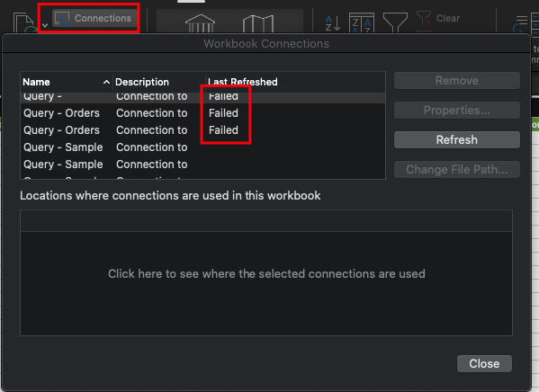Click here to see where connections are used
Image resolution: width=539 pixels, height=392 pixels.
(266, 274)
